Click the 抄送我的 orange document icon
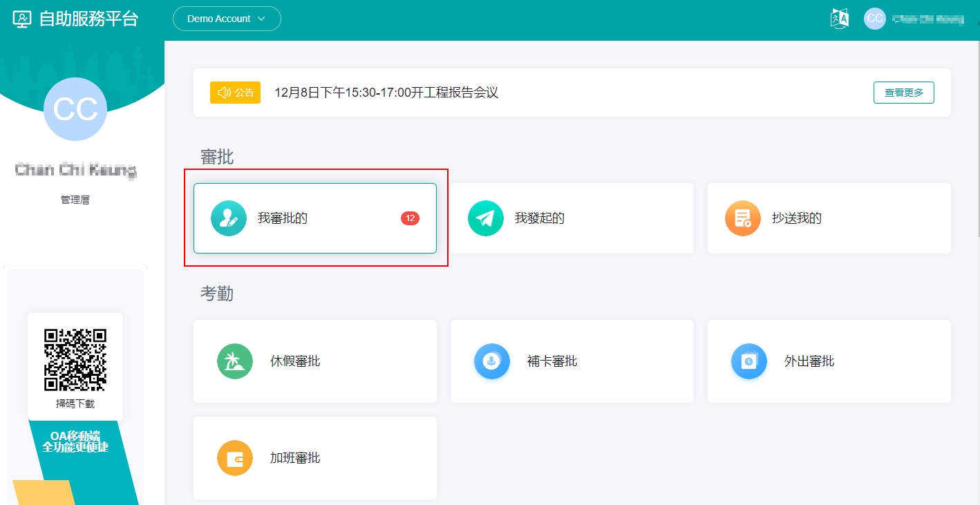 pos(742,218)
